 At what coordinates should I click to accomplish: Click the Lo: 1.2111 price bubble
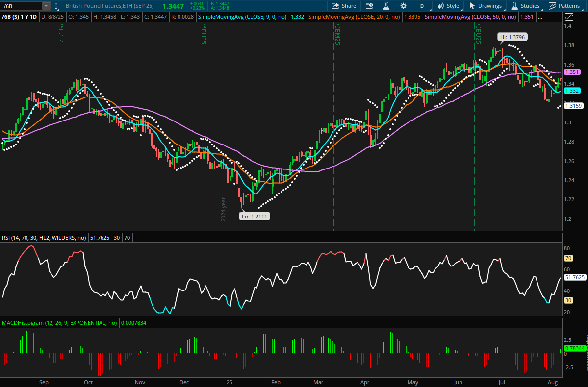[x=255, y=217]
